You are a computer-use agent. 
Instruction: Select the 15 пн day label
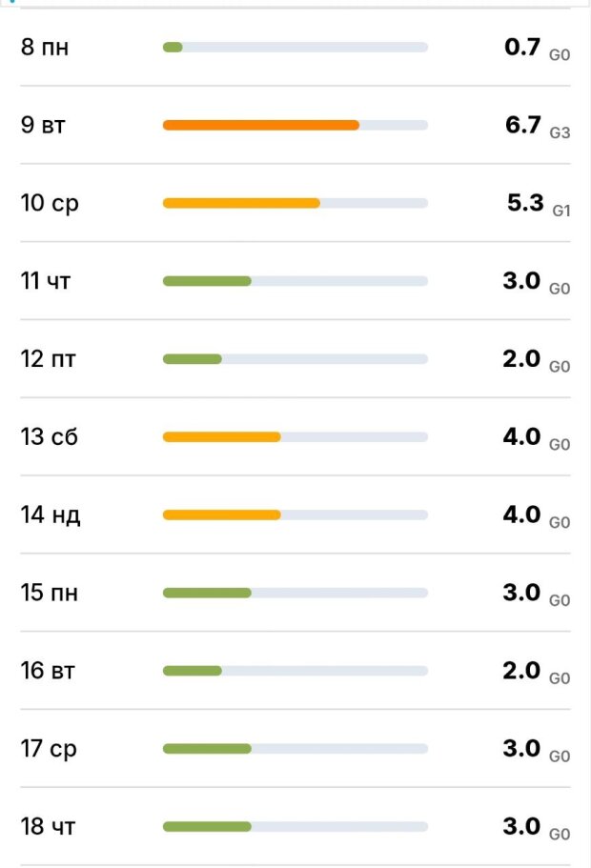[x=50, y=593]
